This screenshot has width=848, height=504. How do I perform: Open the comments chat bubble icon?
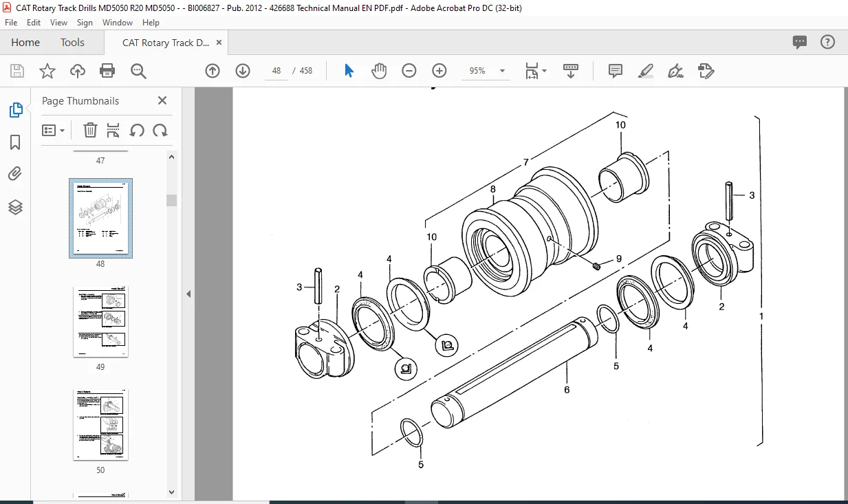tap(799, 42)
